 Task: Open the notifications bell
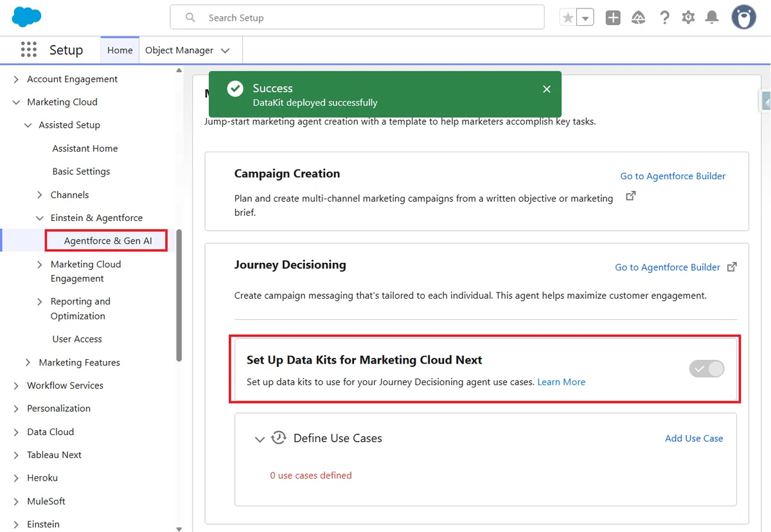[712, 18]
